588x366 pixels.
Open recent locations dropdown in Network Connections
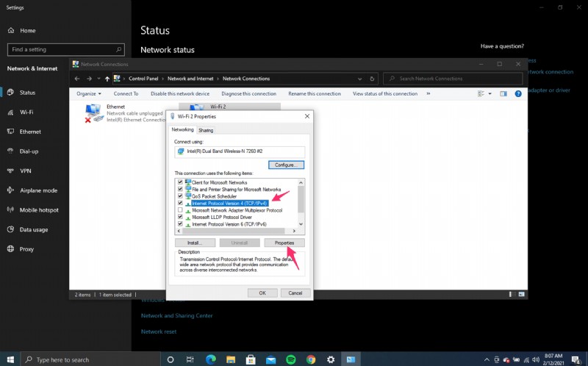pos(98,79)
